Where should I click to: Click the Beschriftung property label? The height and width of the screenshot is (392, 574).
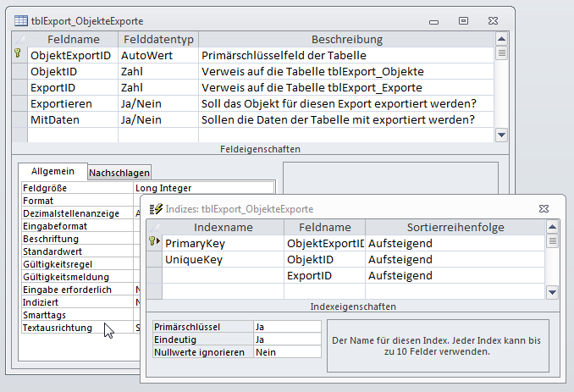coord(51,239)
